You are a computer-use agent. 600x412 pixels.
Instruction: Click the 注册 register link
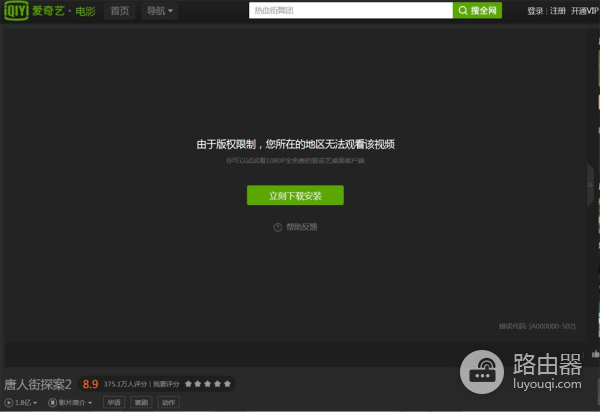tap(558, 11)
